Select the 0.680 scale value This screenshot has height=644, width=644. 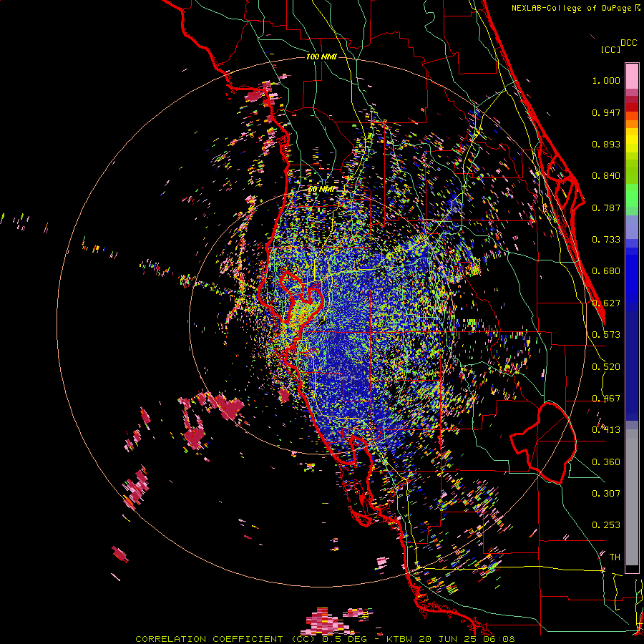pos(606,271)
